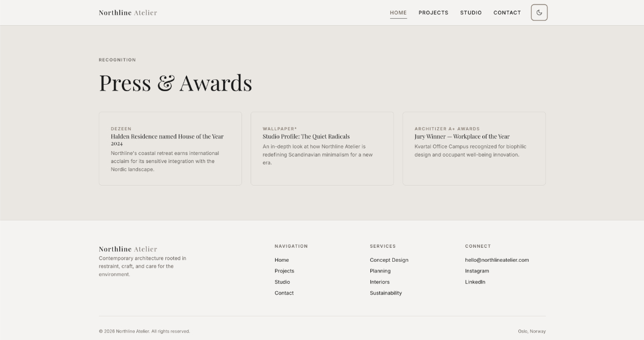
Task: Navigate to PROJECTS in the top menu
Action: (x=433, y=12)
